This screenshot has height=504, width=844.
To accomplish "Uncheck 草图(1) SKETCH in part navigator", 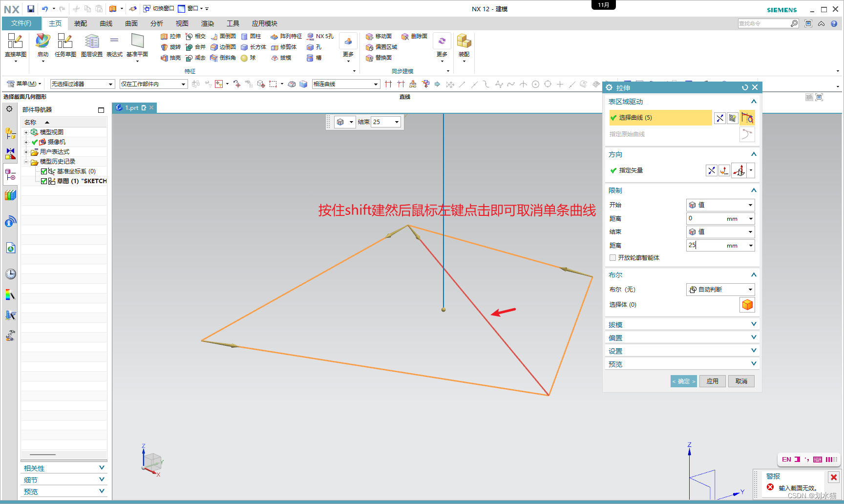I will click(x=43, y=181).
